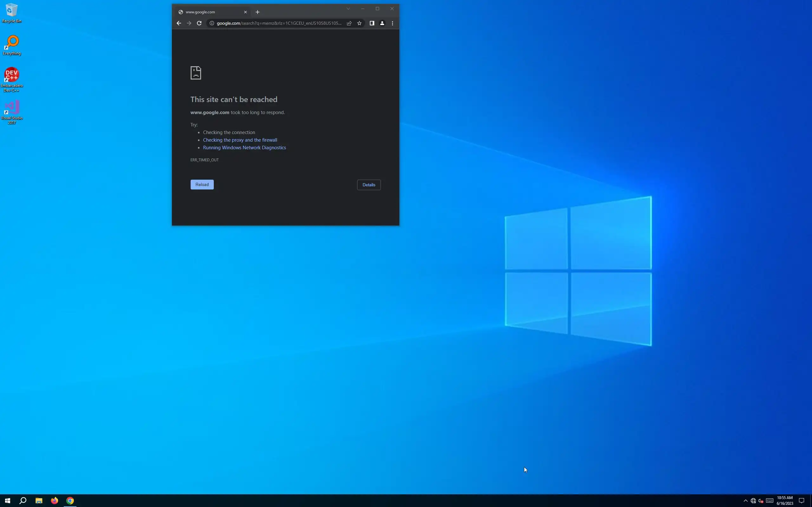Open Firefox from the taskbar
The width and height of the screenshot is (812, 507).
[x=54, y=501]
